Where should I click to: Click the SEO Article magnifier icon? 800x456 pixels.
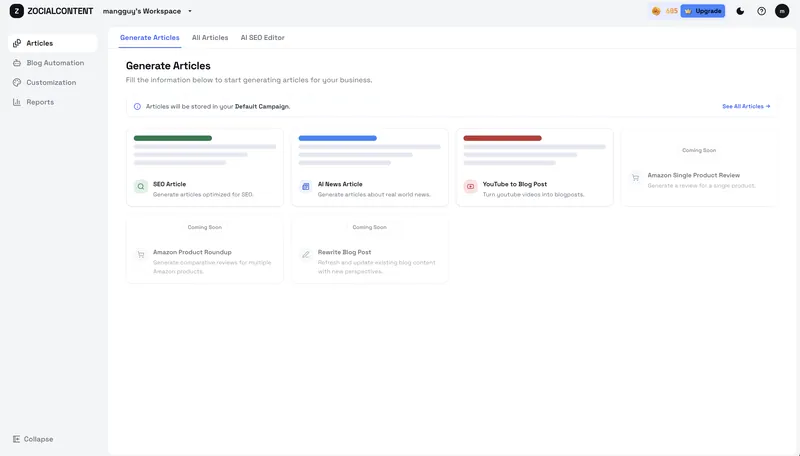[x=141, y=187]
